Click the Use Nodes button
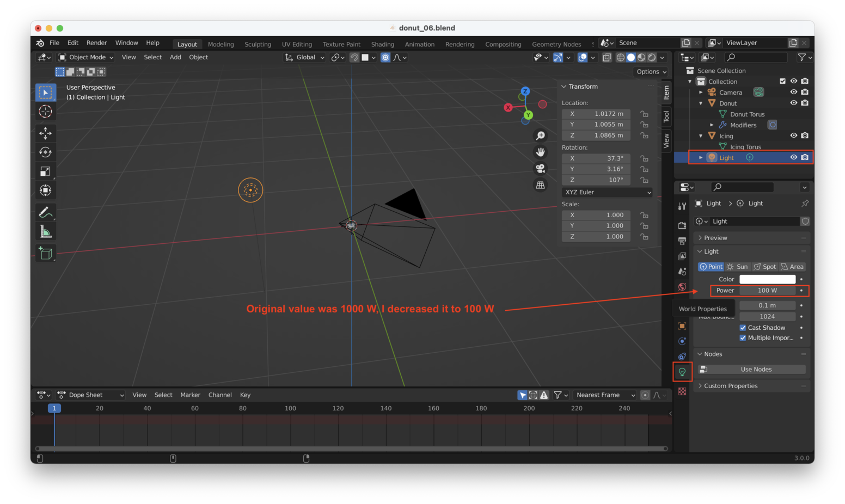This screenshot has height=504, width=845. 756,370
